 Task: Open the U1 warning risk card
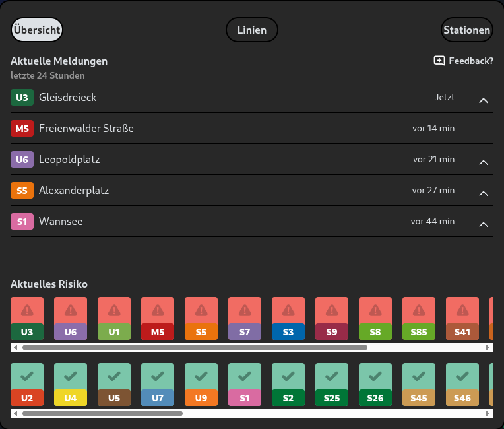pos(114,318)
